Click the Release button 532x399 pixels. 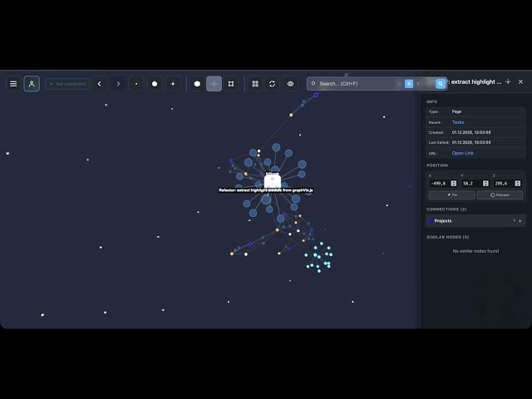(500, 195)
